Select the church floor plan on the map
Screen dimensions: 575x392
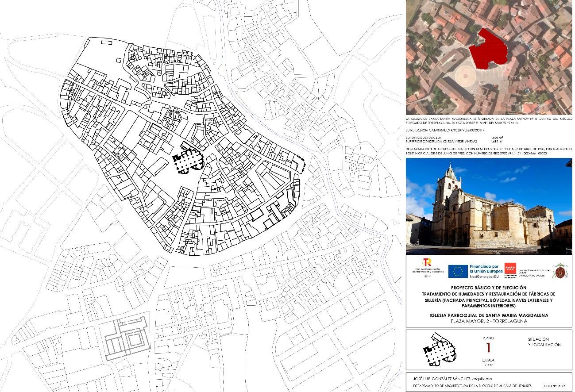(188, 161)
